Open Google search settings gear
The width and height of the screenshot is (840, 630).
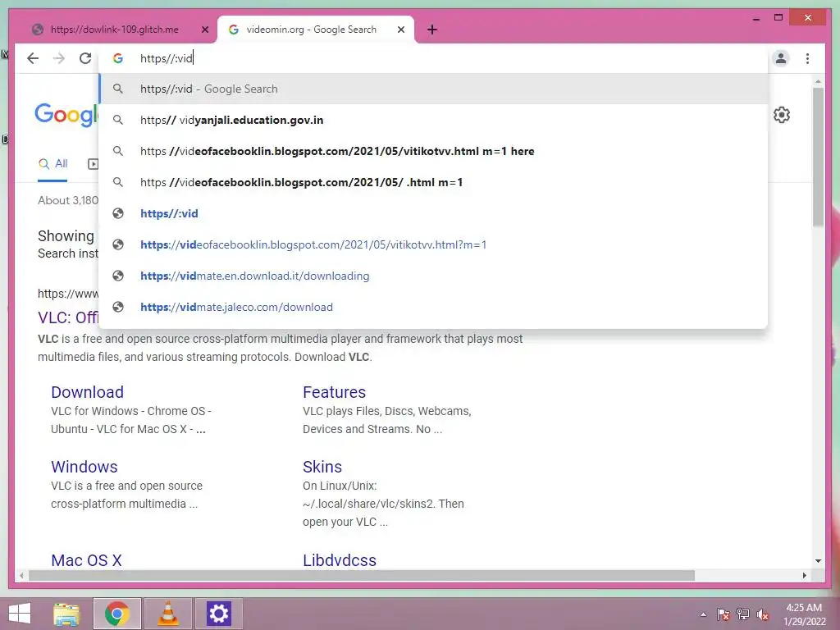[x=781, y=115]
